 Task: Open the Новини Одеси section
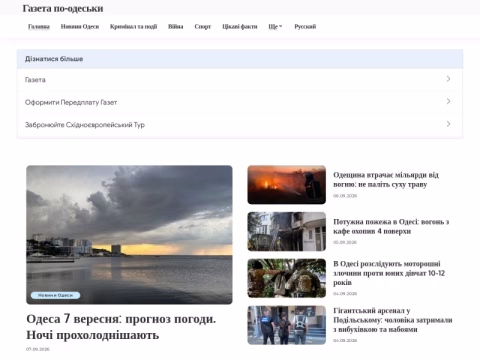(80, 27)
